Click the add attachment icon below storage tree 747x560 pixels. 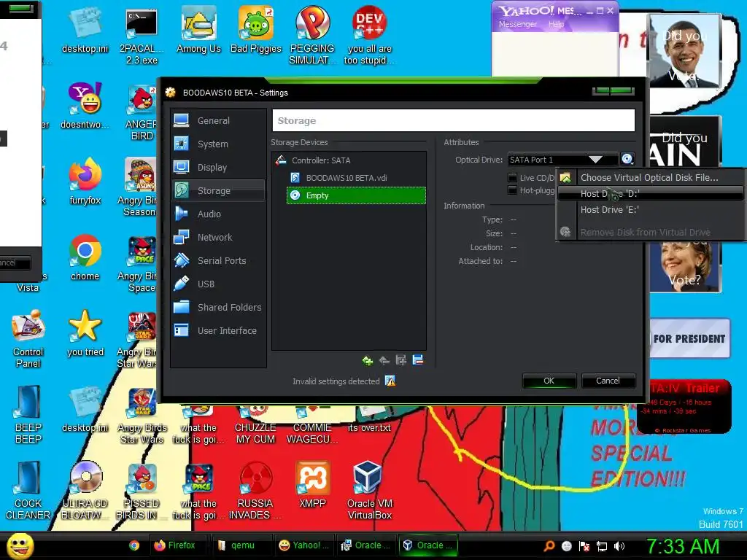400,360
